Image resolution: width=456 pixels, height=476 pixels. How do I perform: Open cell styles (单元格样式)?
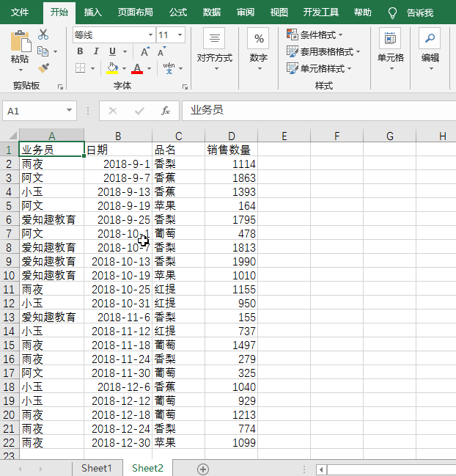coord(319,69)
